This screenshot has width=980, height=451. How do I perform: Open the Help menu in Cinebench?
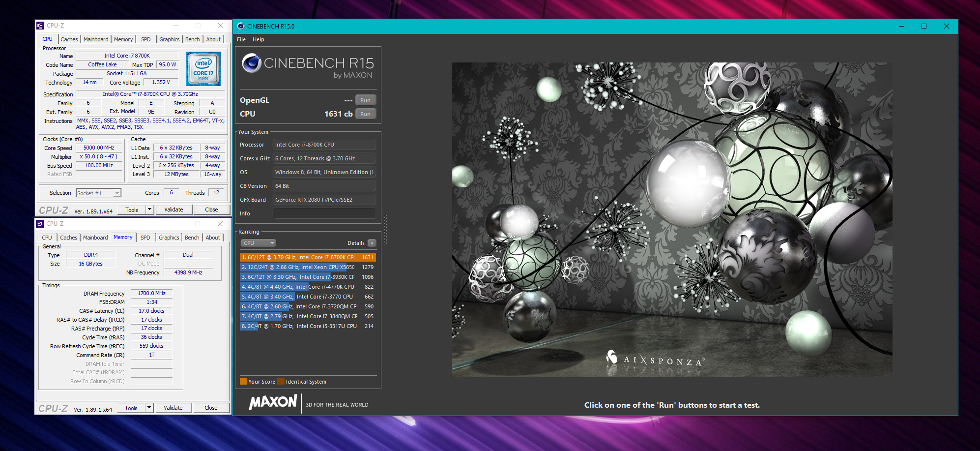coord(259,39)
